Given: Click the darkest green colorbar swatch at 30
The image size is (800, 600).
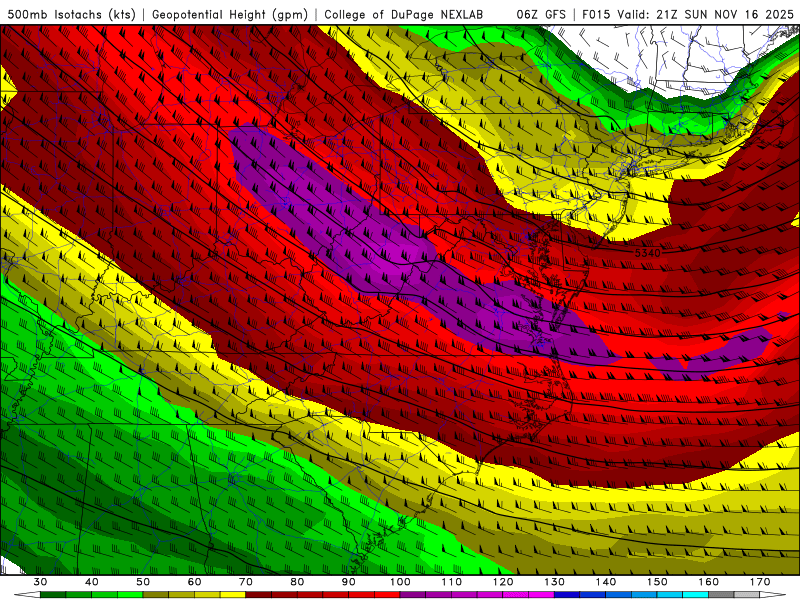Looking at the screenshot, I should (53, 595).
